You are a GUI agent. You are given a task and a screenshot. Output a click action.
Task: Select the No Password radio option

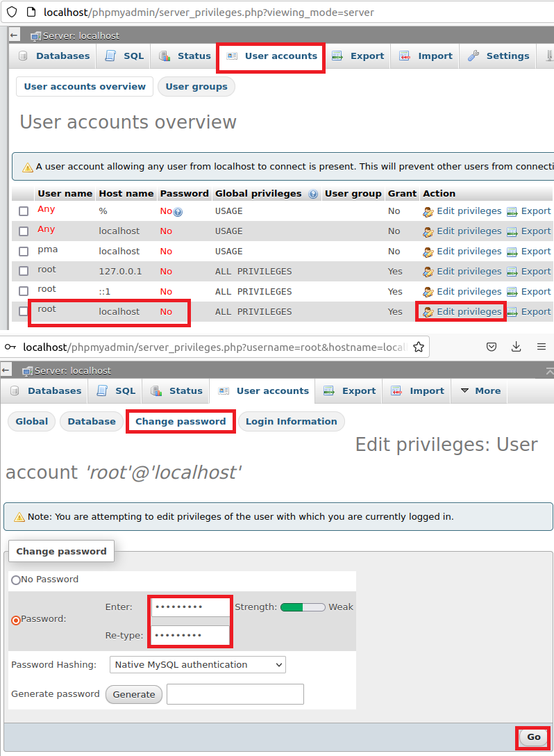click(x=16, y=580)
